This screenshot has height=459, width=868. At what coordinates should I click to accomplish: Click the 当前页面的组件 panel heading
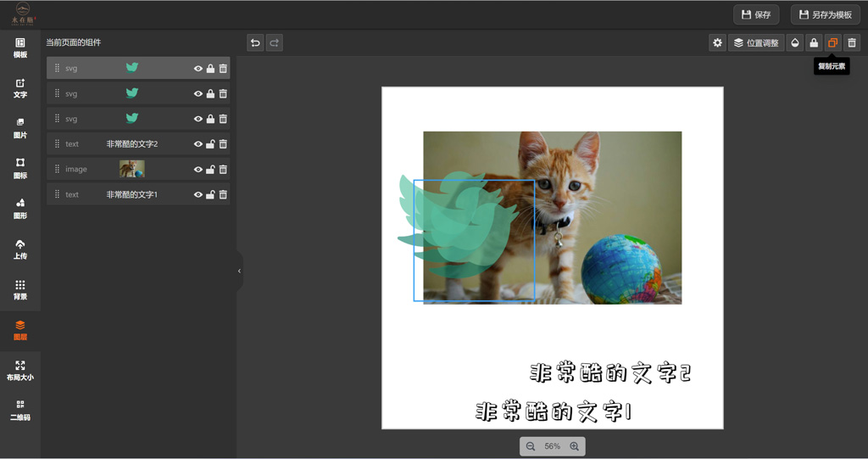click(x=74, y=42)
